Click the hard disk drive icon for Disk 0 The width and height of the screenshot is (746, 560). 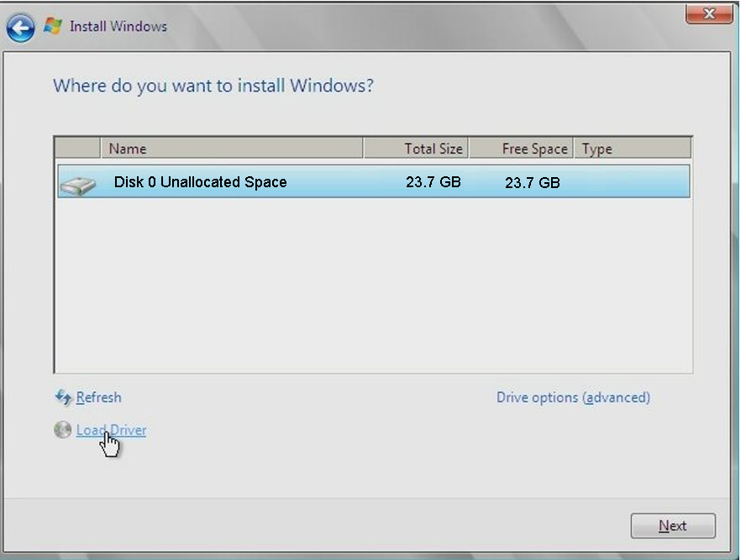pos(78,185)
